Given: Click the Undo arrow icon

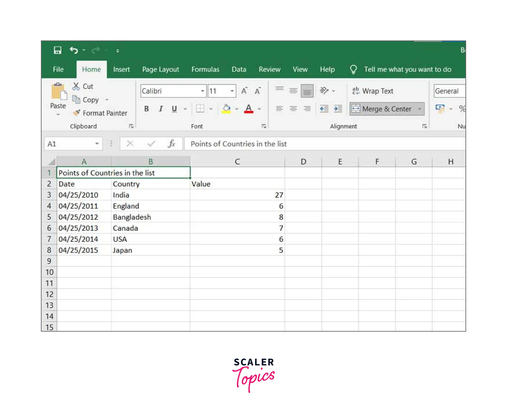Looking at the screenshot, I should [74, 50].
